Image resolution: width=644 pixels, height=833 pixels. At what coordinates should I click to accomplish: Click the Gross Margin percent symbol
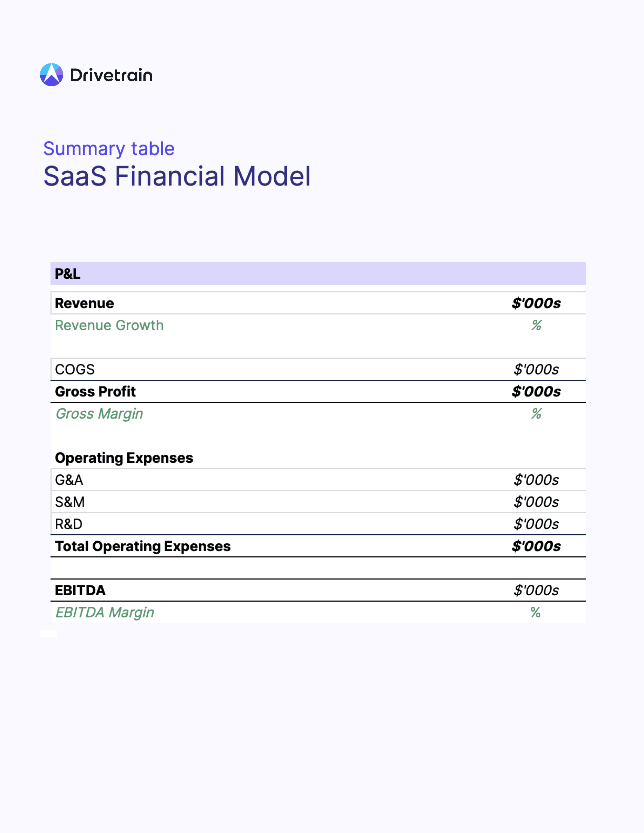(x=536, y=414)
